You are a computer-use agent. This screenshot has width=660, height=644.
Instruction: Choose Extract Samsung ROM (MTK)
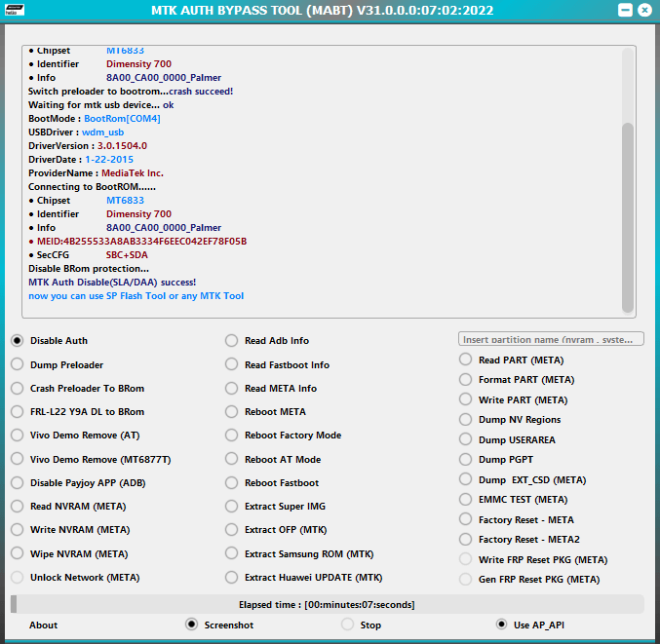click(232, 553)
